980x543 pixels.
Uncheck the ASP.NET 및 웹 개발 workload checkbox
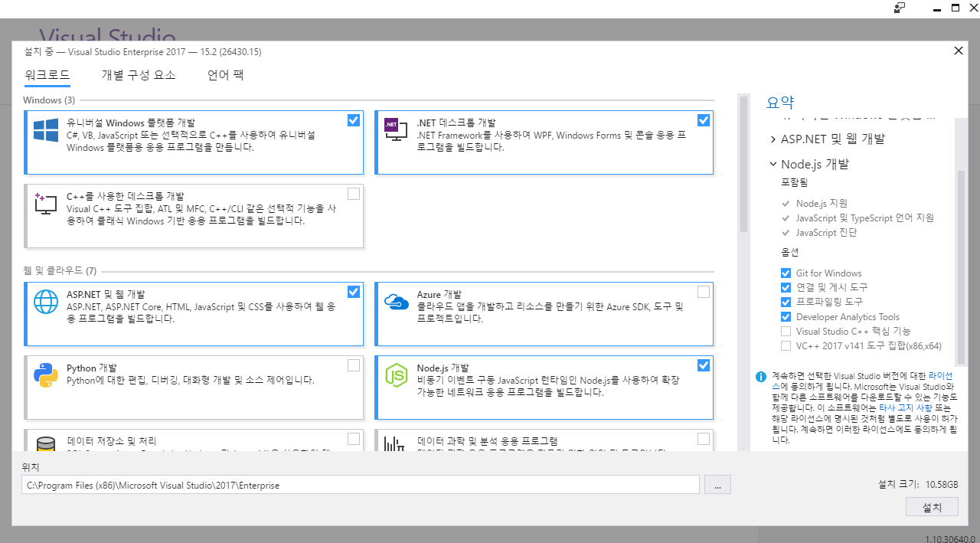click(x=353, y=292)
